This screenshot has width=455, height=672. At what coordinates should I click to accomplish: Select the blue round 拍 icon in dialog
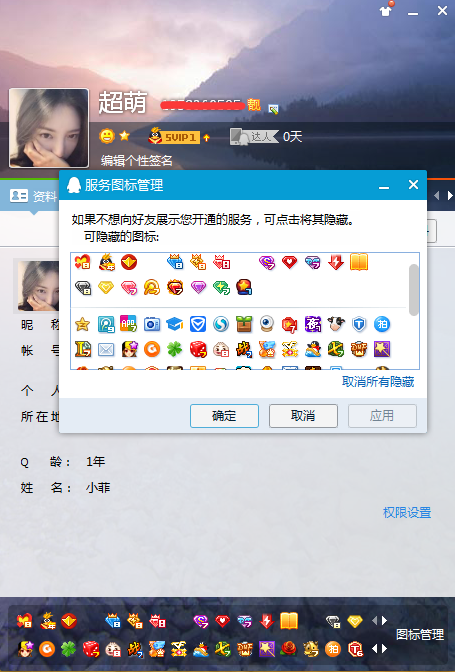(x=382, y=324)
